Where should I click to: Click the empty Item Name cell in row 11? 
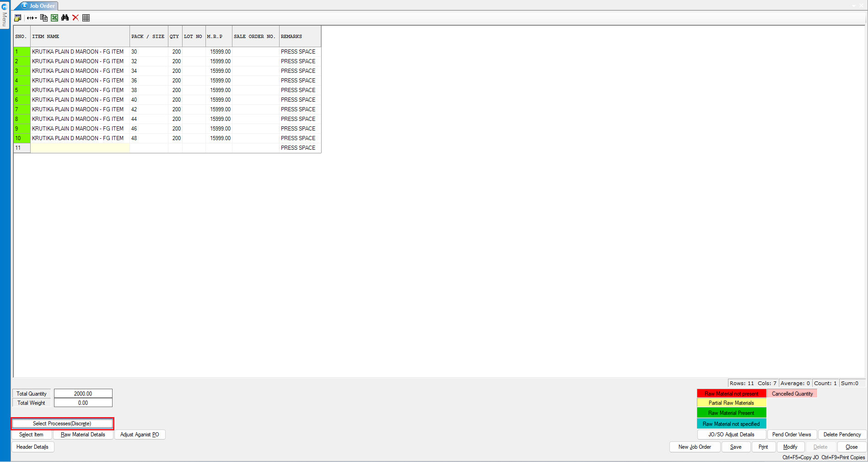(80, 148)
